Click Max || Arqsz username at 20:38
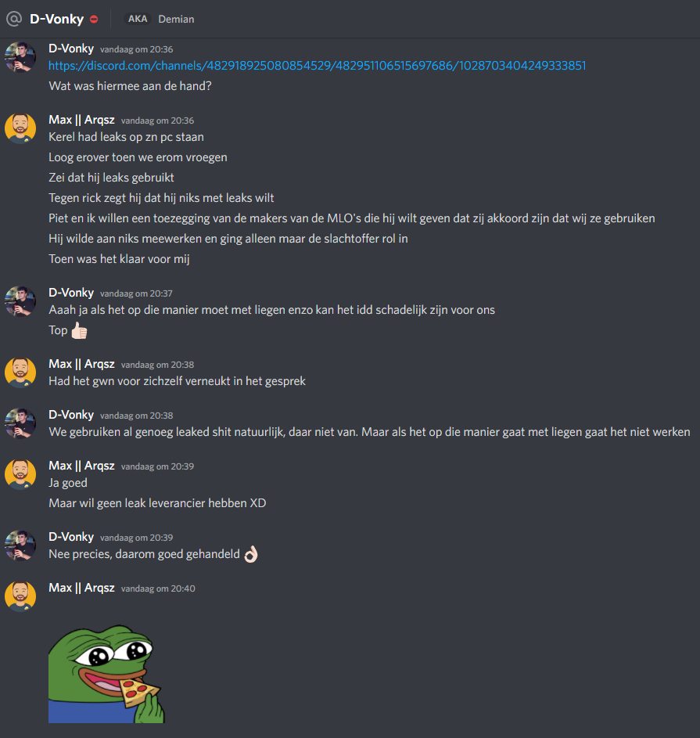This screenshot has width=700, height=738. tap(81, 364)
